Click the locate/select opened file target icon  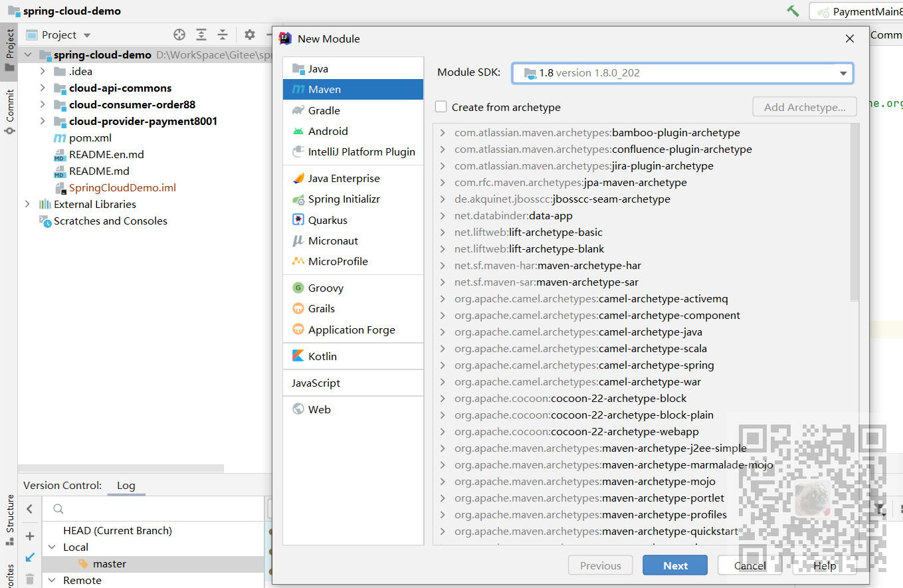tap(179, 35)
